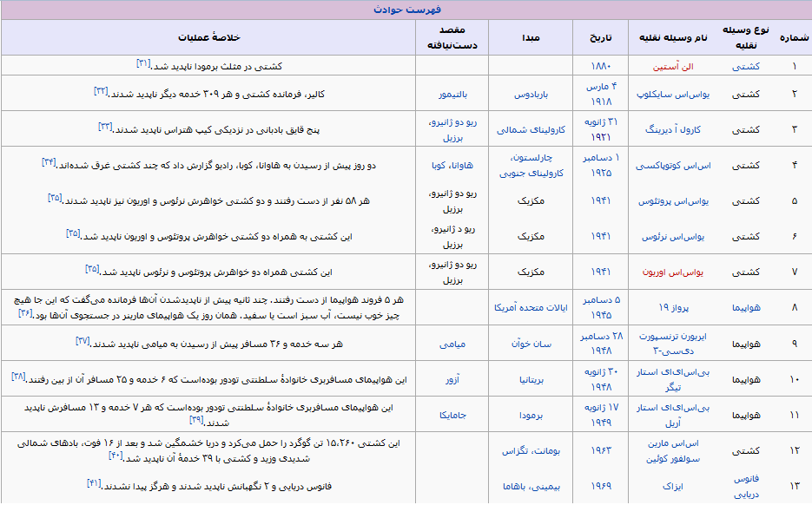Visit the 'هاوانا، کوبا' destination link
The height and width of the screenshot is (505, 812).
[x=452, y=166]
